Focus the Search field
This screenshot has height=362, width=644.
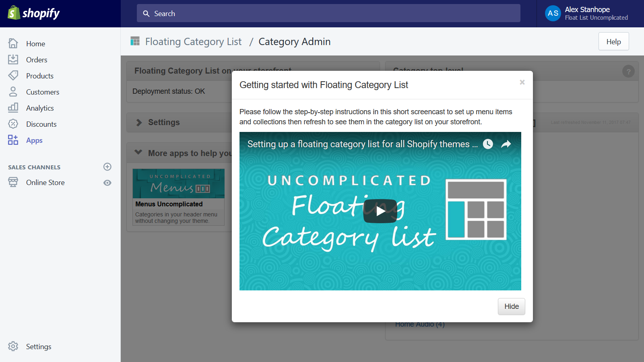click(328, 13)
